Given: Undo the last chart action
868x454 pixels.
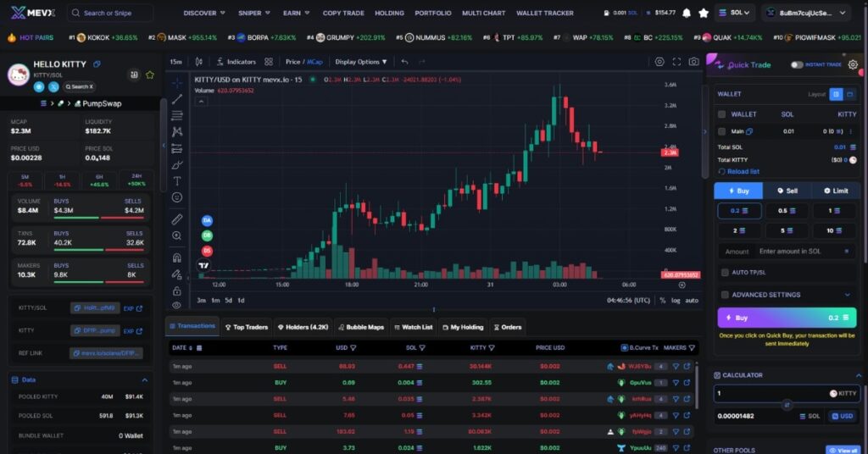Looking at the screenshot, I should click(404, 62).
